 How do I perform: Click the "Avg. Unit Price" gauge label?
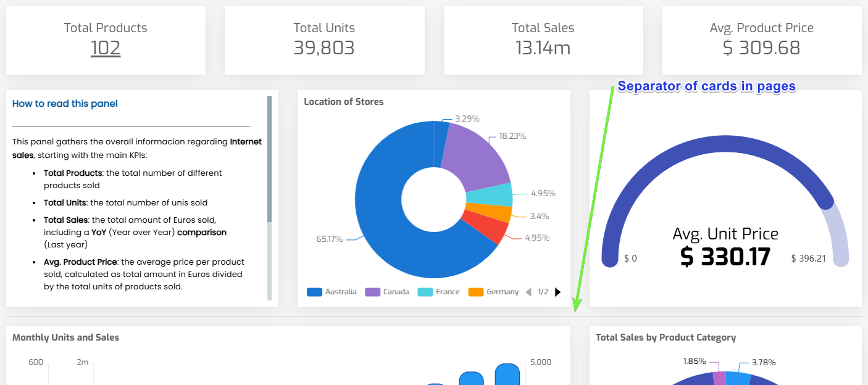(725, 233)
